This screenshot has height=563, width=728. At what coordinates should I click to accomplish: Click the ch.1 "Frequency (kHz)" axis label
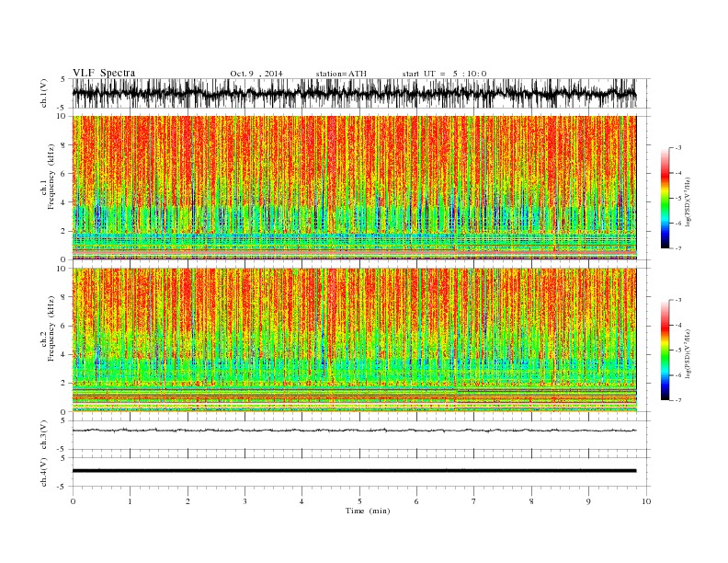(51, 177)
